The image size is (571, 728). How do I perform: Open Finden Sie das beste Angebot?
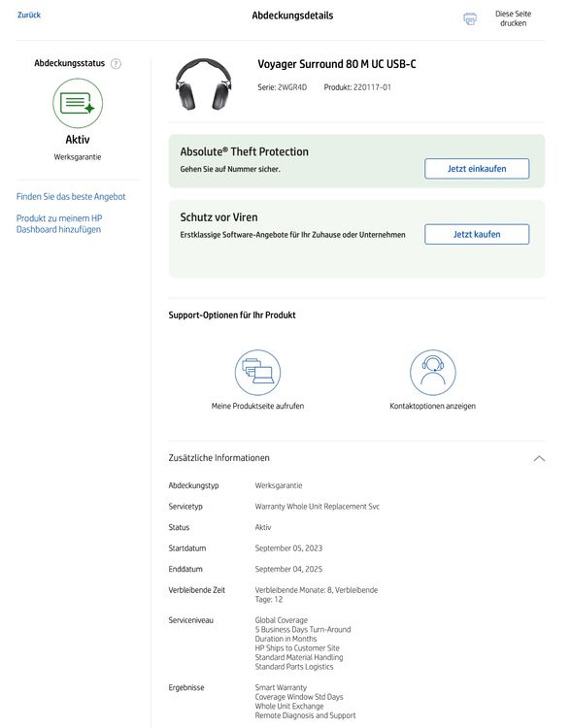tap(71, 196)
